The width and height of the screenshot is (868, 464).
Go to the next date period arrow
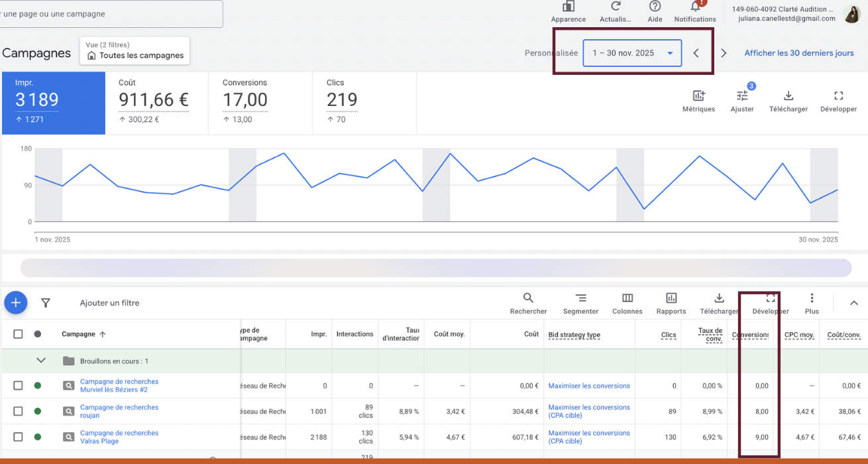[x=724, y=53]
